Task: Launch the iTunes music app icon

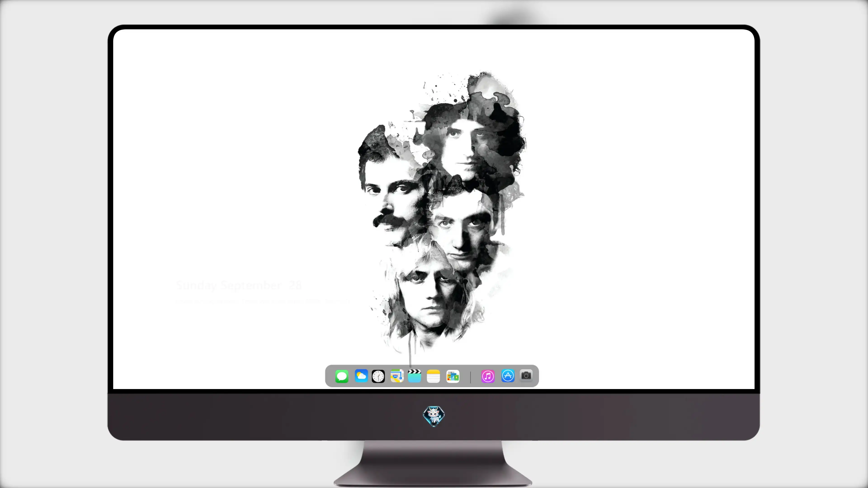Action: click(488, 376)
